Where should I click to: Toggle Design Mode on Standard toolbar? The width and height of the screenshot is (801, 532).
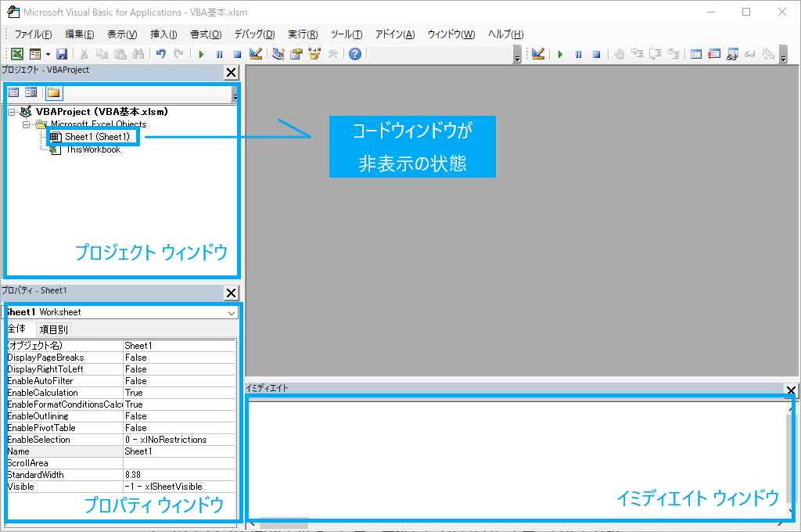tap(256, 54)
